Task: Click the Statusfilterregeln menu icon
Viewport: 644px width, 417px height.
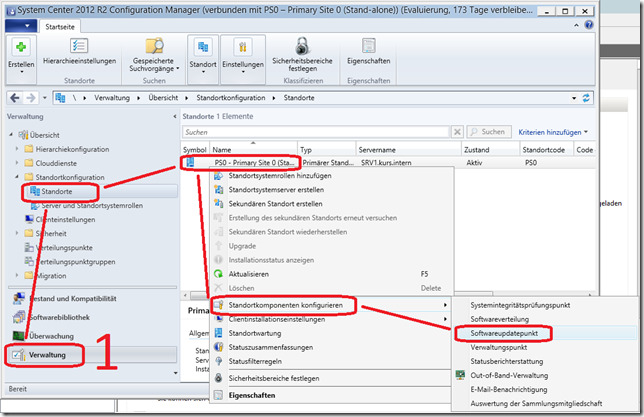Action: 218,361
